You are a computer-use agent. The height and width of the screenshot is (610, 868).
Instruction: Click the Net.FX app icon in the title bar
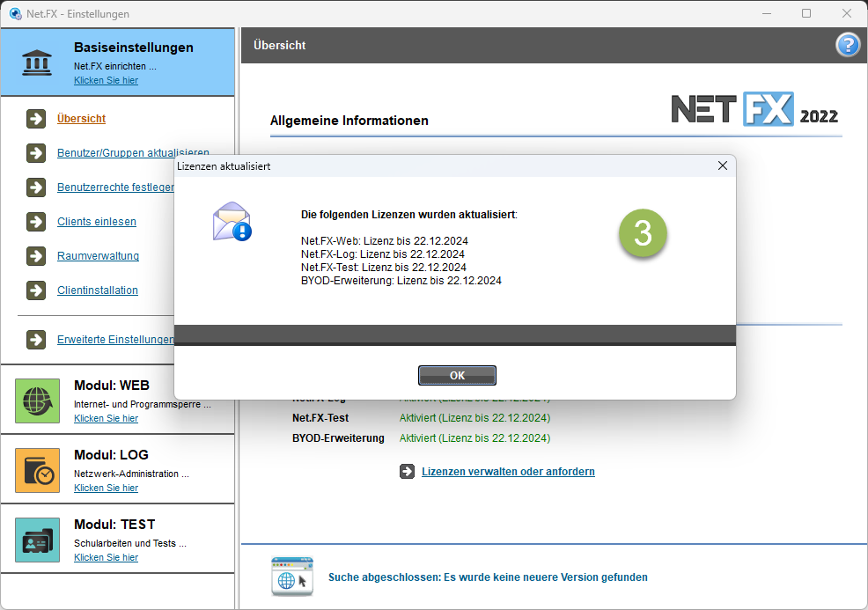coord(16,14)
